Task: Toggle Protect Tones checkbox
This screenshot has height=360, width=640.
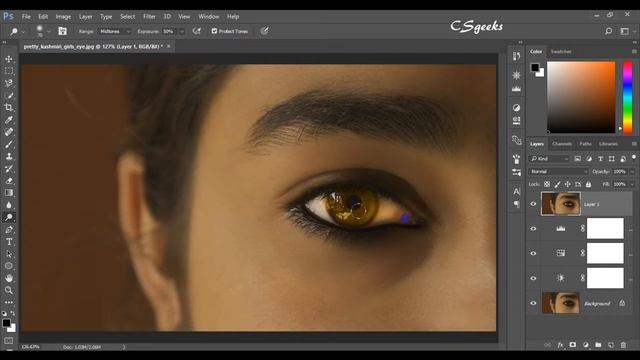Action: pyautogui.click(x=214, y=31)
